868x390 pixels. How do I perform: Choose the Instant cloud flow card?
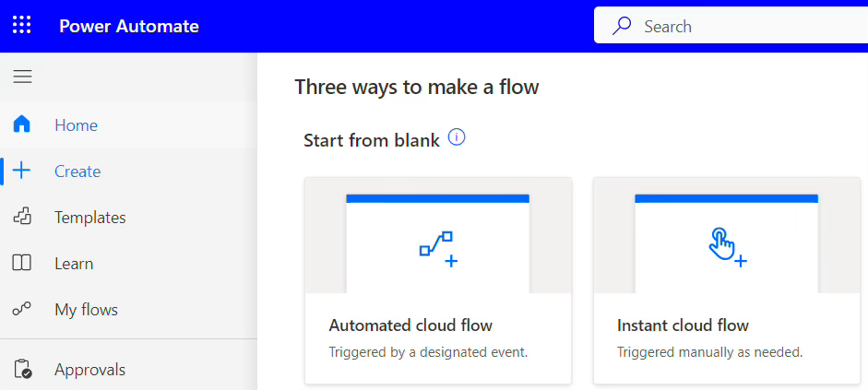pyautogui.click(x=726, y=280)
